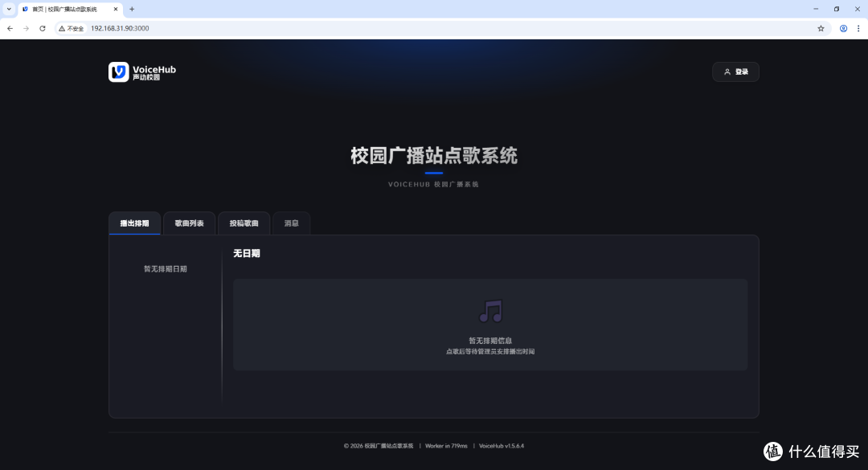Open the Chrome three-dot menu
Viewport: 868px width, 470px height.
[x=858, y=28]
